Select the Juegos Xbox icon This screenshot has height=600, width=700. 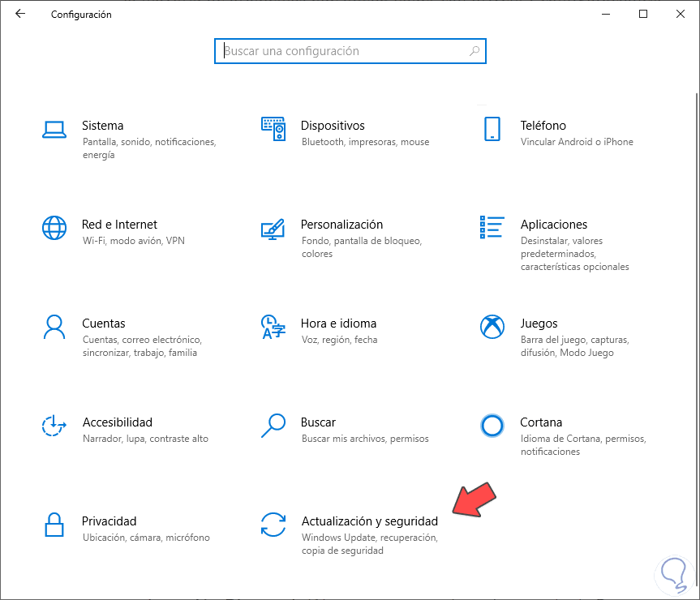click(x=492, y=327)
